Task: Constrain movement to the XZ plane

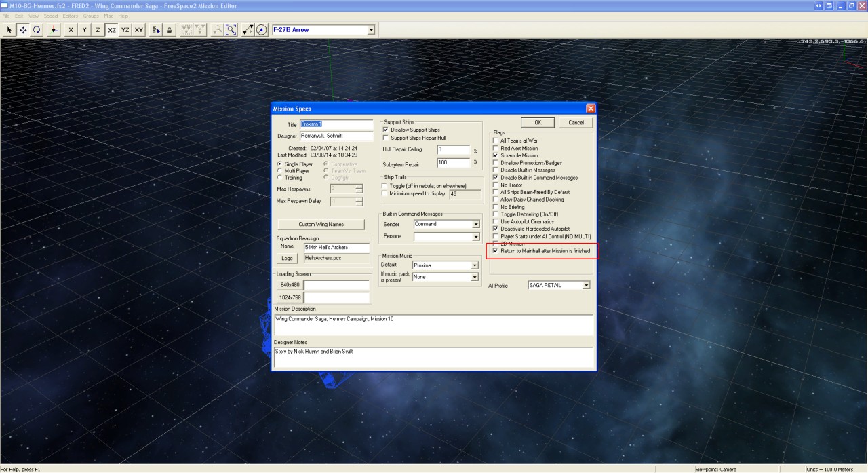Action: coord(111,30)
